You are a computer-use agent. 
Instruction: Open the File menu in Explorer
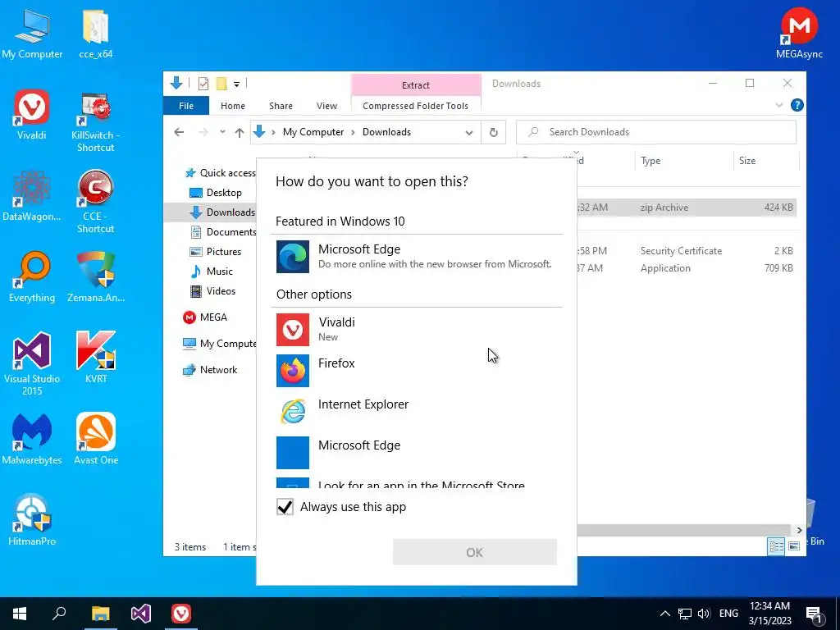(x=186, y=106)
